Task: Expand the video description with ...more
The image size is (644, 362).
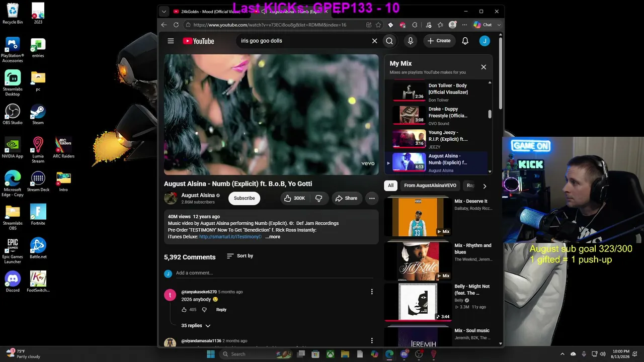Action: (x=273, y=237)
